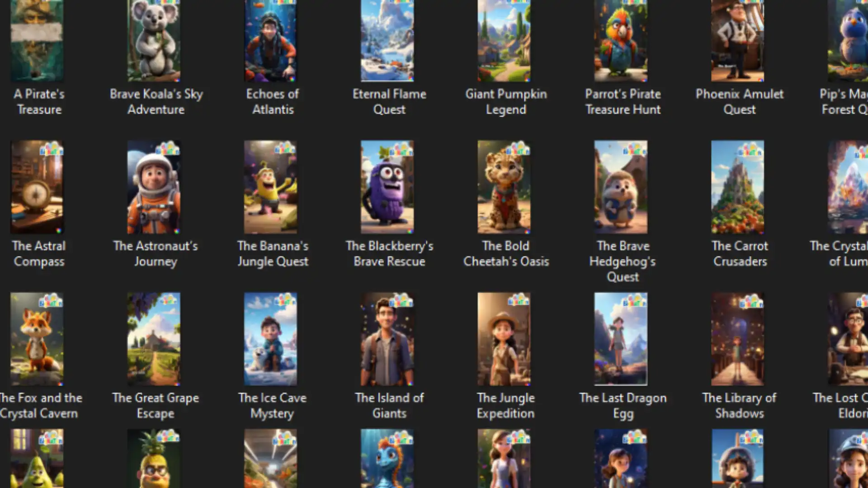Image resolution: width=868 pixels, height=488 pixels.
Task: Click the 'The Ice Cave Mystery' file name
Action: [x=273, y=405]
